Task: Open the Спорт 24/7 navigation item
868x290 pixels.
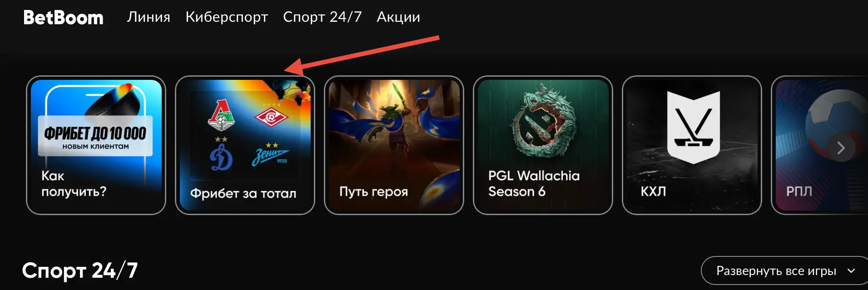Action: (x=322, y=17)
